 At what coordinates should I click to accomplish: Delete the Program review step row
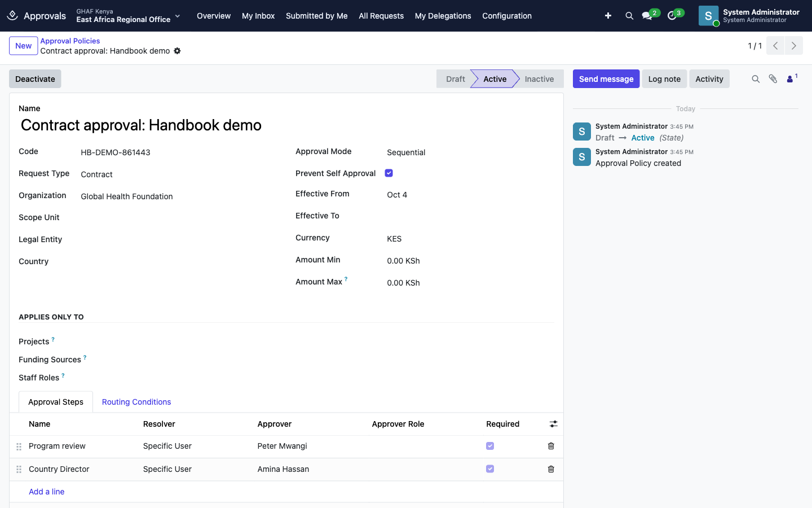(x=551, y=446)
